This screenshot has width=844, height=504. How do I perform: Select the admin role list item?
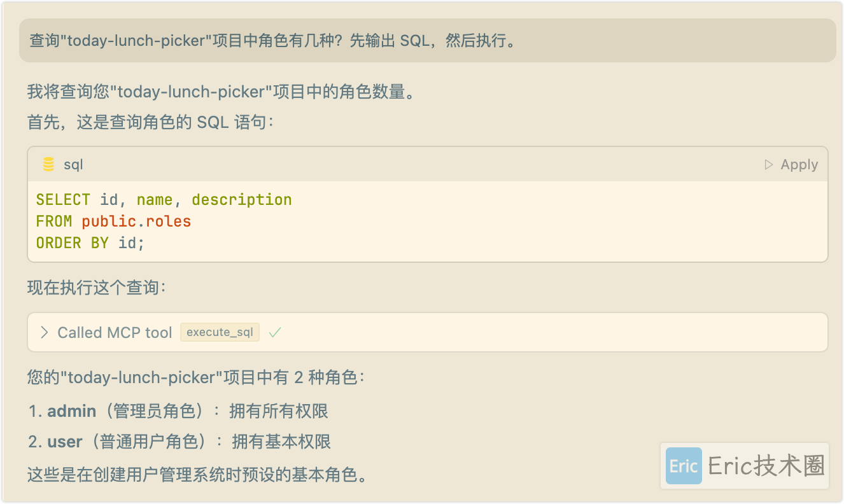tap(178, 411)
